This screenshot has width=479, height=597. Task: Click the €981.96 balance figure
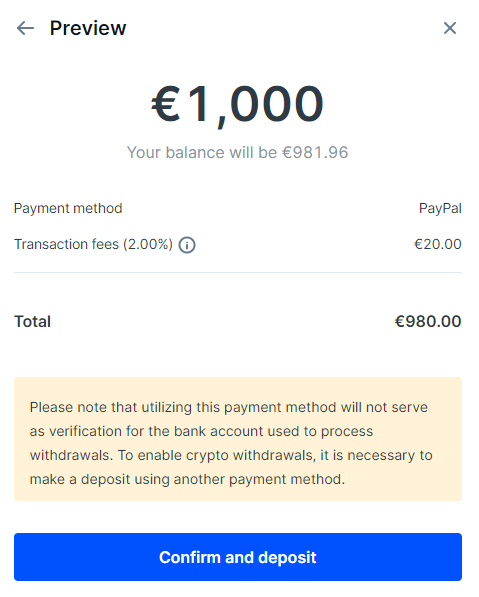pos(315,152)
